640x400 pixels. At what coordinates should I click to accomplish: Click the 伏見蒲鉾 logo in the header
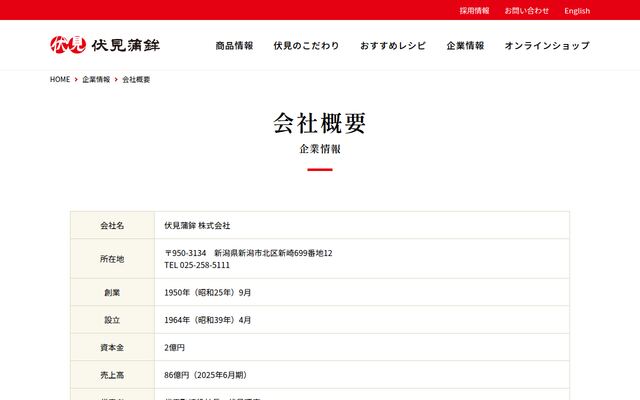pos(105,45)
